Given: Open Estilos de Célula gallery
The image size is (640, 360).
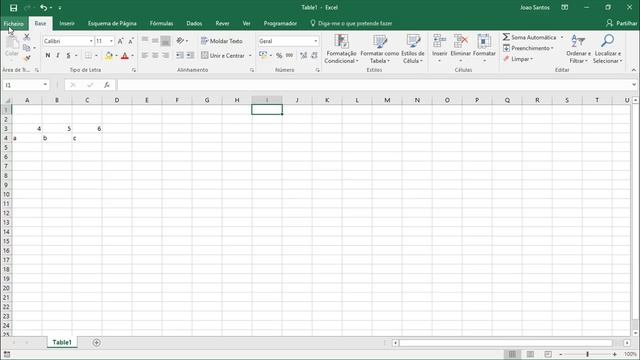Looking at the screenshot, I should (413, 49).
